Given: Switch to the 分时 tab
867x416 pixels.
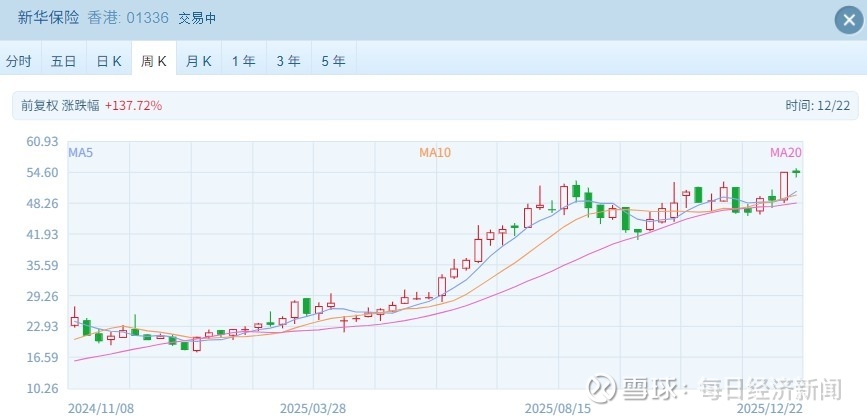Looking at the screenshot, I should click(19, 61).
